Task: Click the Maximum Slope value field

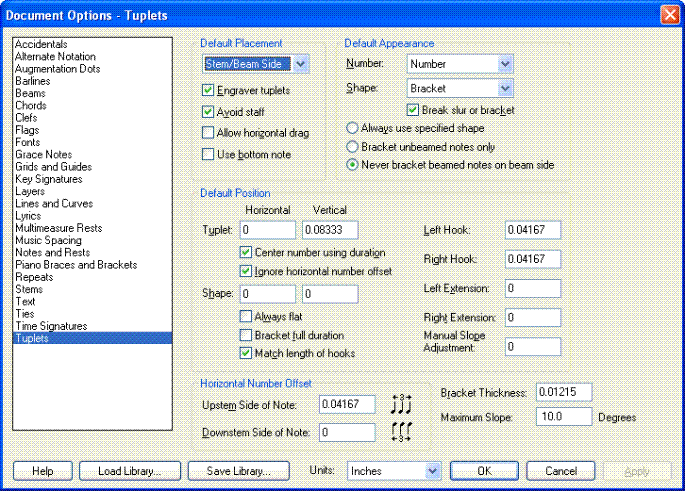Action: [564, 415]
